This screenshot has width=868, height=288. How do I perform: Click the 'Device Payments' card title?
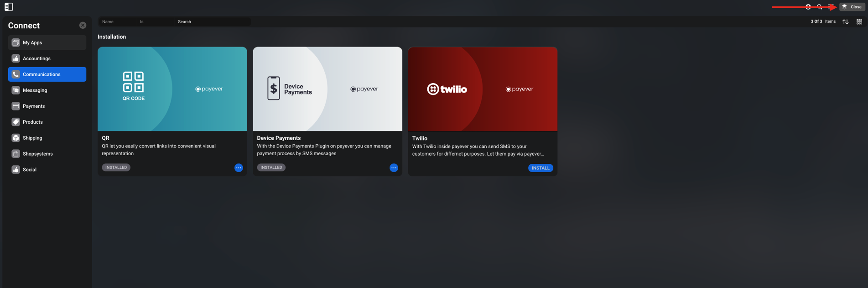coord(279,138)
